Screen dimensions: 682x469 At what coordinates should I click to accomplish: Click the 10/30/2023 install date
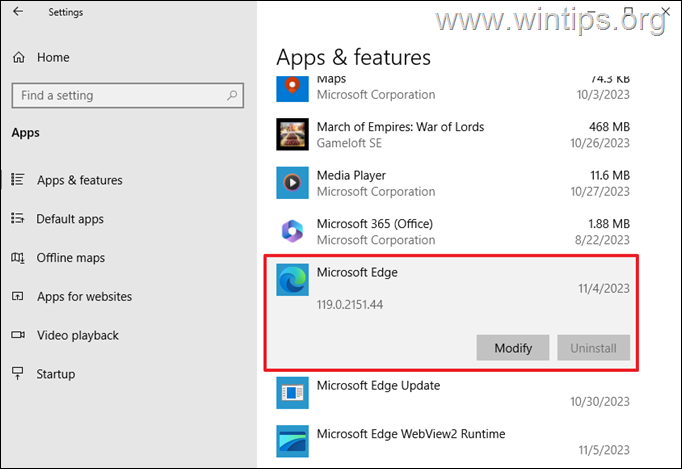click(x=600, y=401)
